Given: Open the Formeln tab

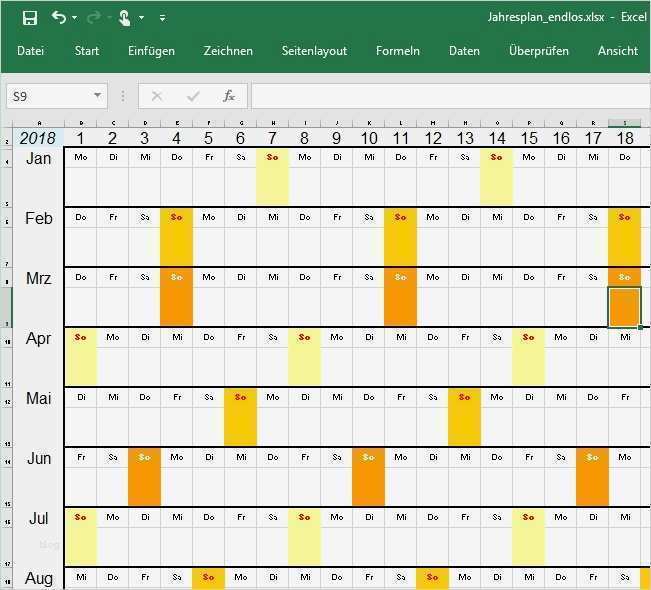Looking at the screenshot, I should (398, 51).
